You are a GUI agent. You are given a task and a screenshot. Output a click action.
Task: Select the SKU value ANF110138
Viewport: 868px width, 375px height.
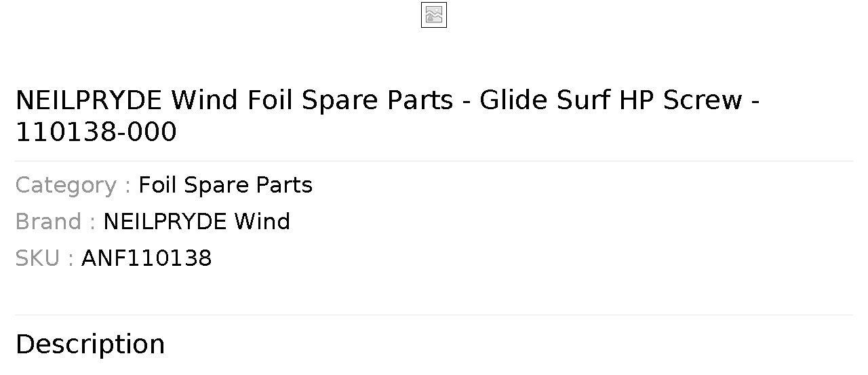(146, 258)
